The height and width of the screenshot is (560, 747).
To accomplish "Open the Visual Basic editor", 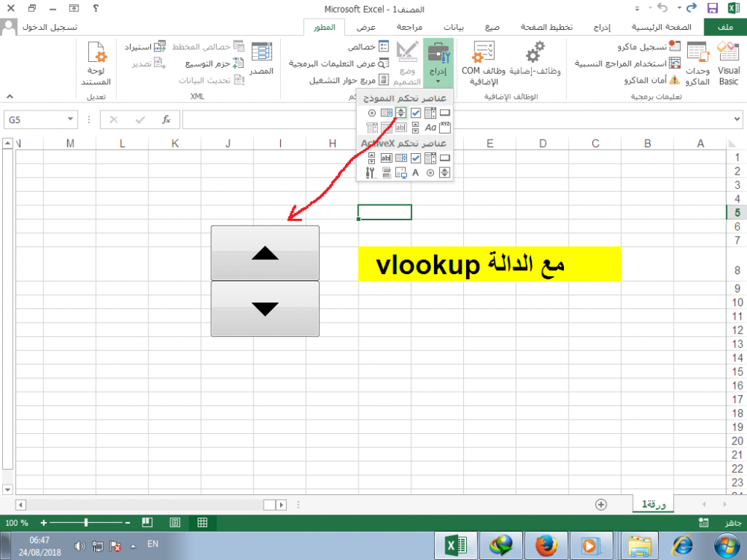I will 728,61.
